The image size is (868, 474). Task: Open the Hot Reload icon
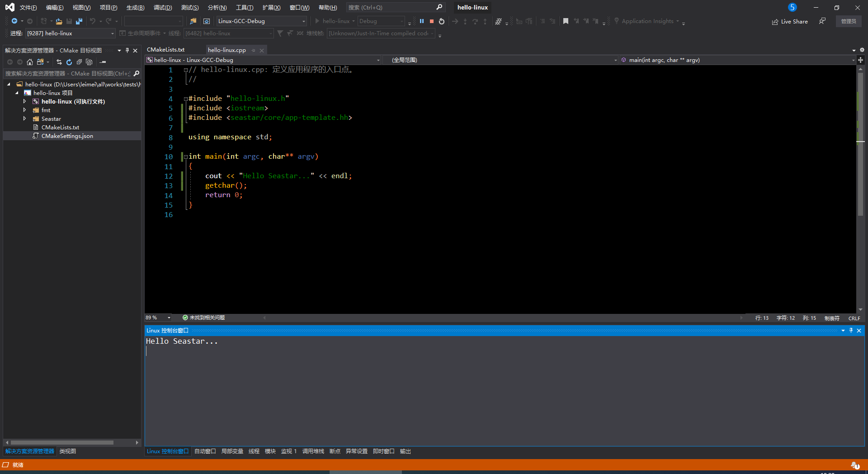(500, 21)
